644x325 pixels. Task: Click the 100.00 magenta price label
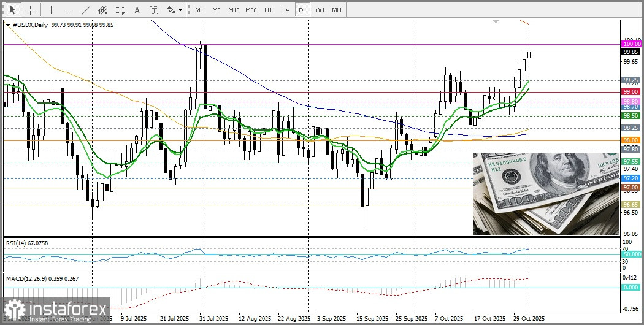click(631, 44)
